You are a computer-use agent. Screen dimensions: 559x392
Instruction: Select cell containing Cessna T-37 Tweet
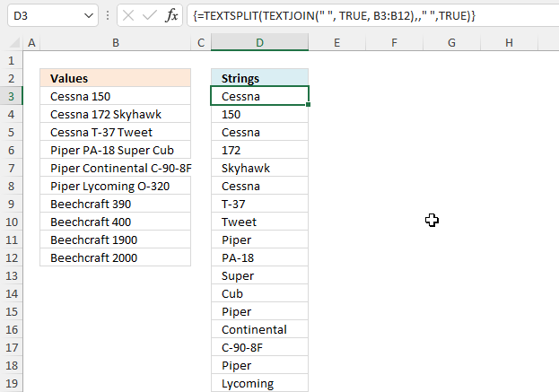point(116,132)
